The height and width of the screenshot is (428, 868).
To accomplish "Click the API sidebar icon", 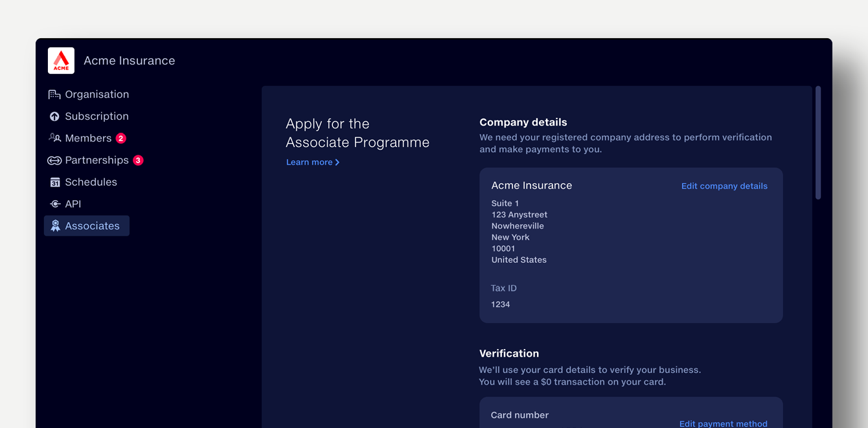I will point(54,204).
